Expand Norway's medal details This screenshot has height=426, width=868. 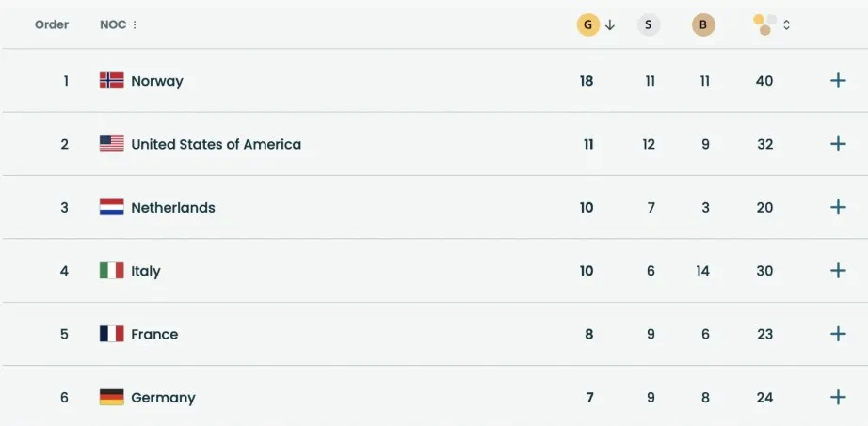coord(838,81)
